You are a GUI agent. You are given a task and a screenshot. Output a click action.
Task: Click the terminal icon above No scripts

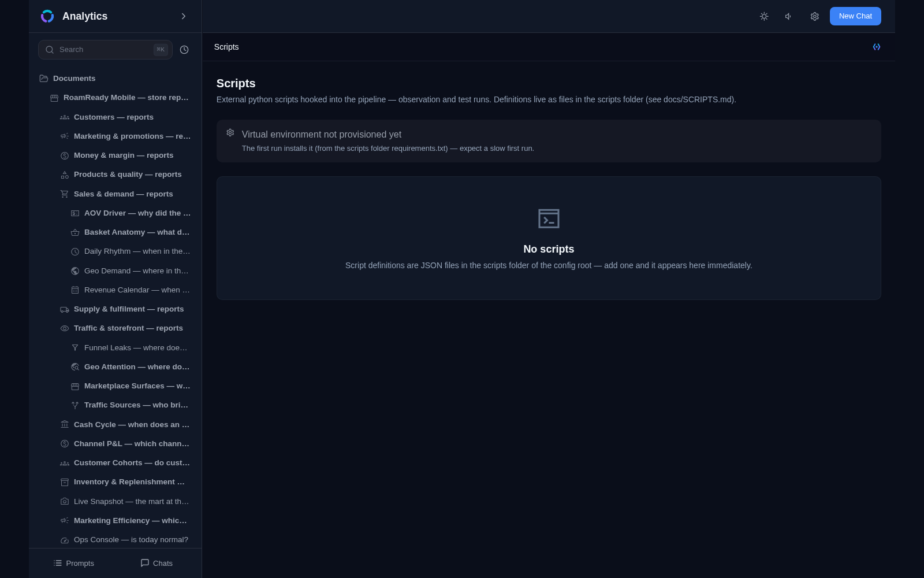[x=549, y=218]
